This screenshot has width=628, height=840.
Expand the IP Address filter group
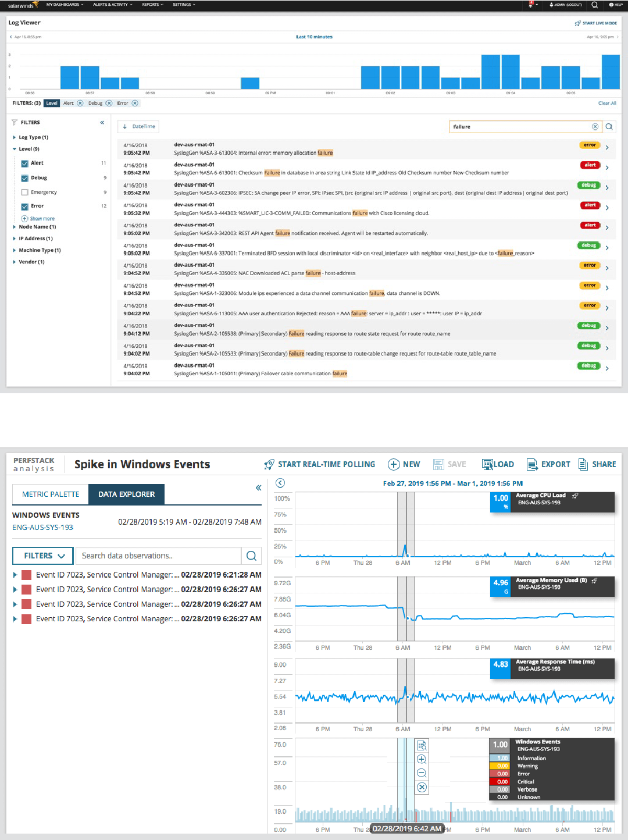click(15, 239)
